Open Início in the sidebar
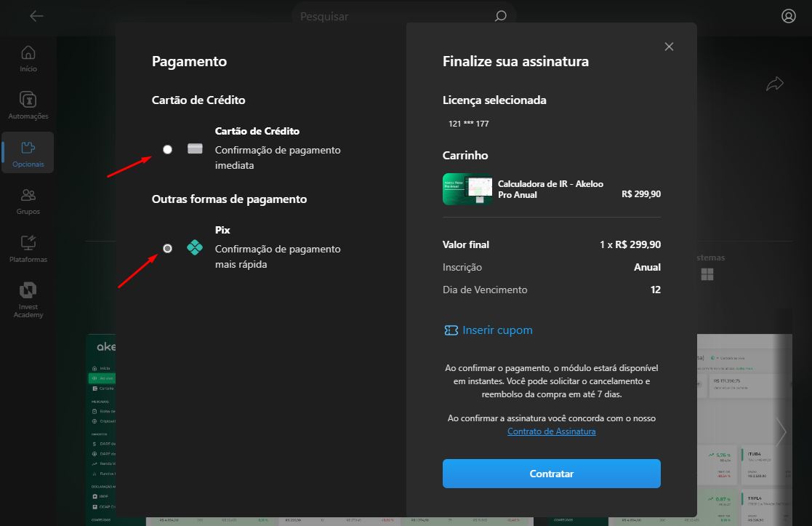 pos(28,58)
